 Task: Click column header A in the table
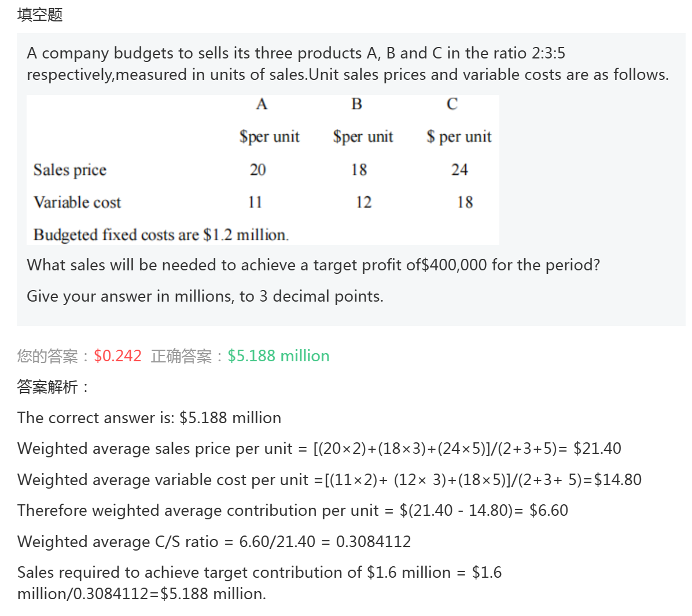pyautogui.click(x=262, y=104)
